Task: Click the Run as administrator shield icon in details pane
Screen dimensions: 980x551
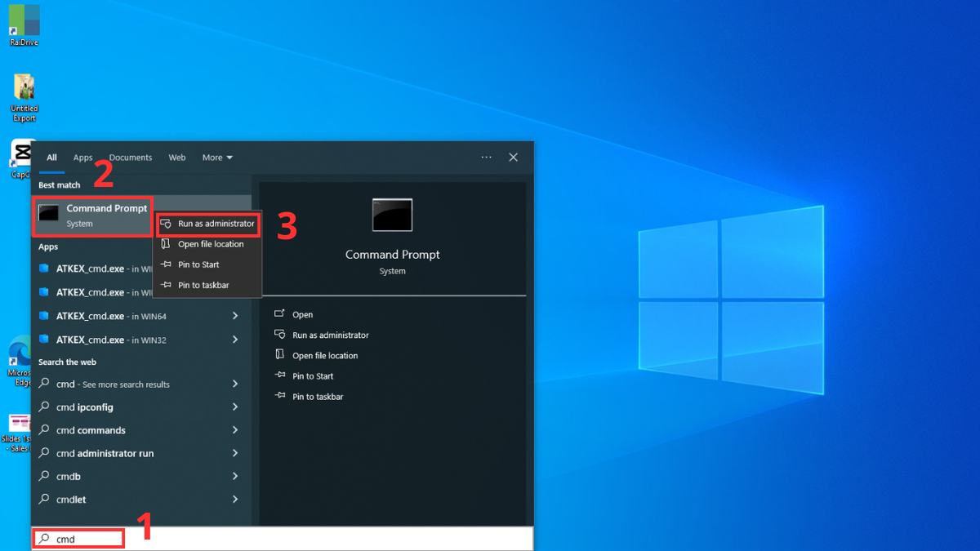Action: click(x=279, y=335)
